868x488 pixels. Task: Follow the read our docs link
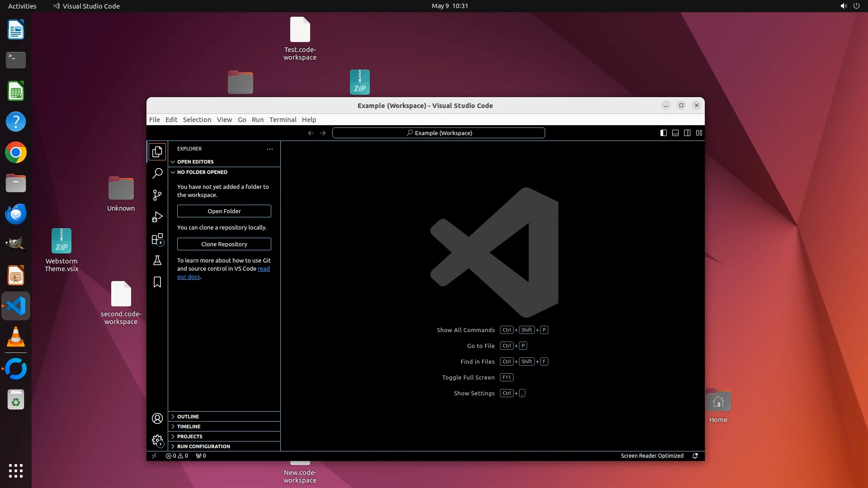[264, 269]
